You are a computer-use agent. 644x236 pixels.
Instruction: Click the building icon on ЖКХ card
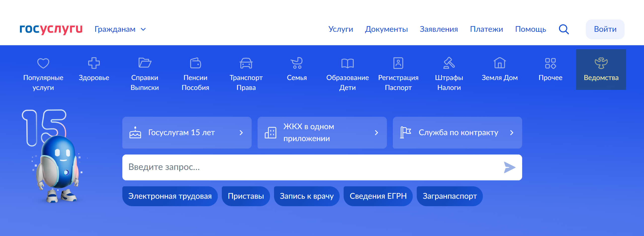[271, 133]
